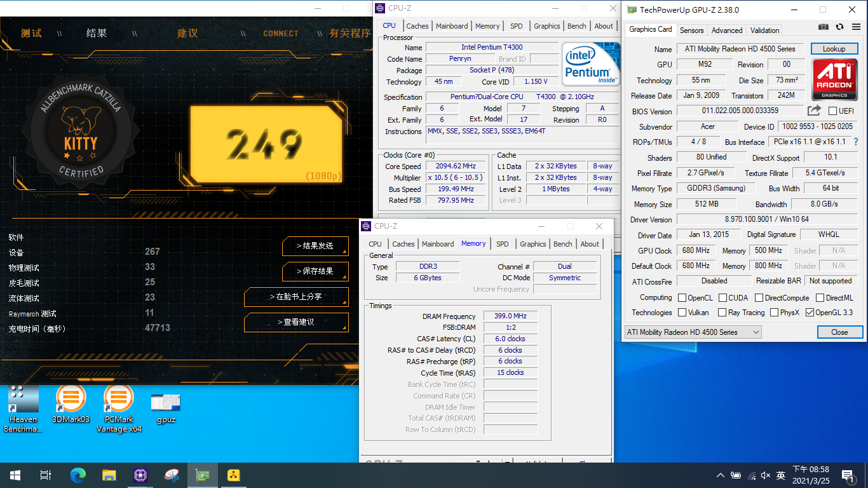Screen dimensions: 868x488
Task: Switch to Catzilla via yellow taskbar icon
Action: pos(234,475)
